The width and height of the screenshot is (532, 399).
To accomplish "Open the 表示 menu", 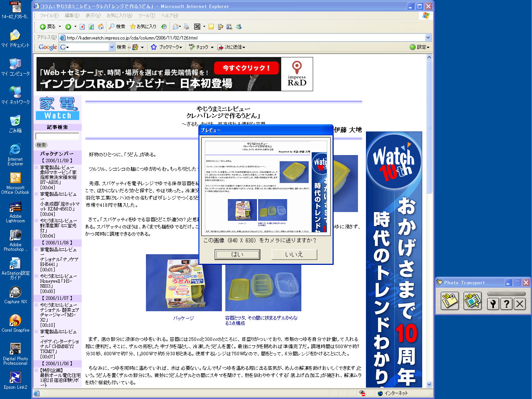I will [x=93, y=16].
